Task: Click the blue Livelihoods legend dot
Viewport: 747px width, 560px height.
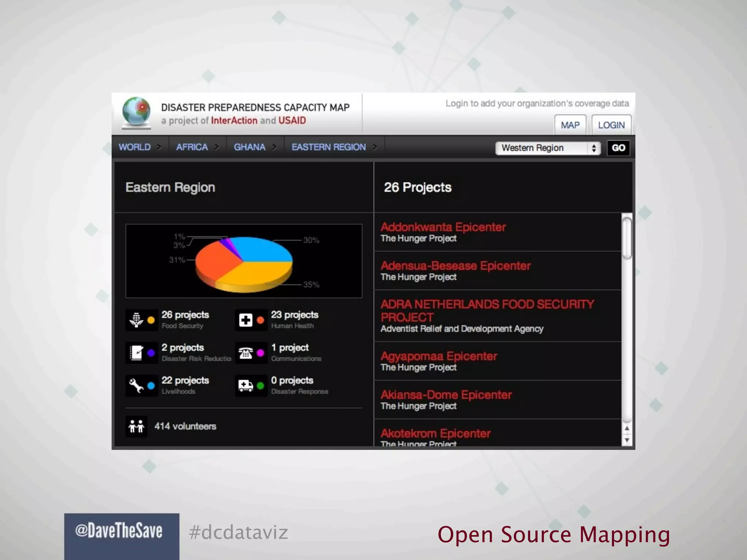Action: 151,386
